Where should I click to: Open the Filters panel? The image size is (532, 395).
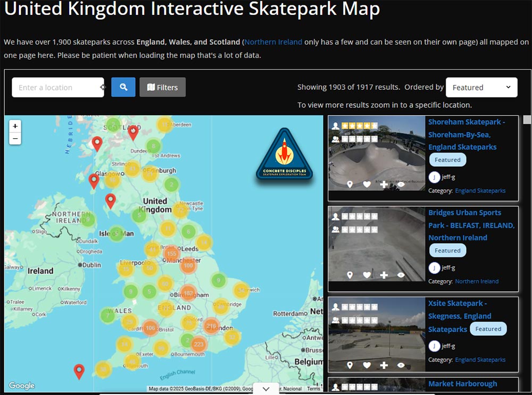click(x=162, y=87)
